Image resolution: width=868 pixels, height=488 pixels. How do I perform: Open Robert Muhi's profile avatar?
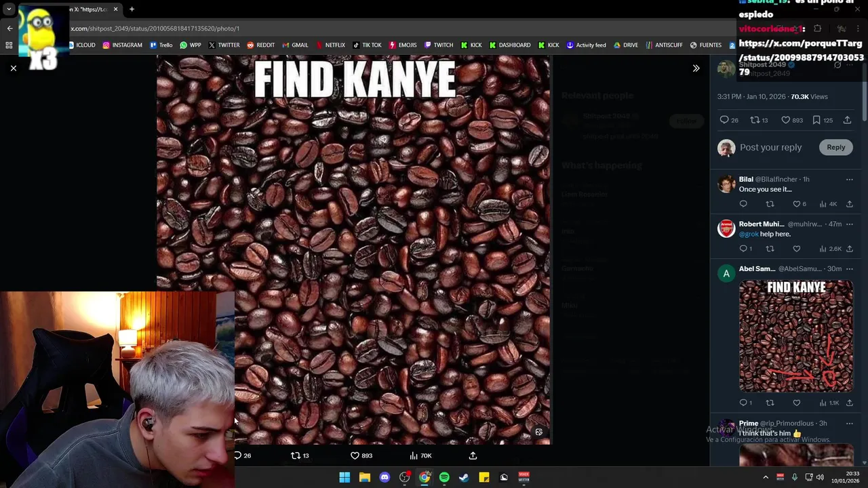click(x=726, y=228)
